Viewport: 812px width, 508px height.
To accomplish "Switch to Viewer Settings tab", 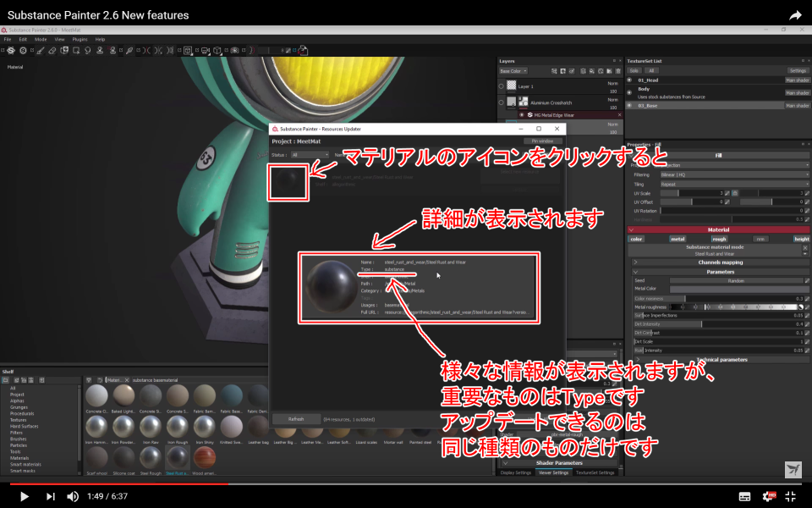I will pos(553,472).
